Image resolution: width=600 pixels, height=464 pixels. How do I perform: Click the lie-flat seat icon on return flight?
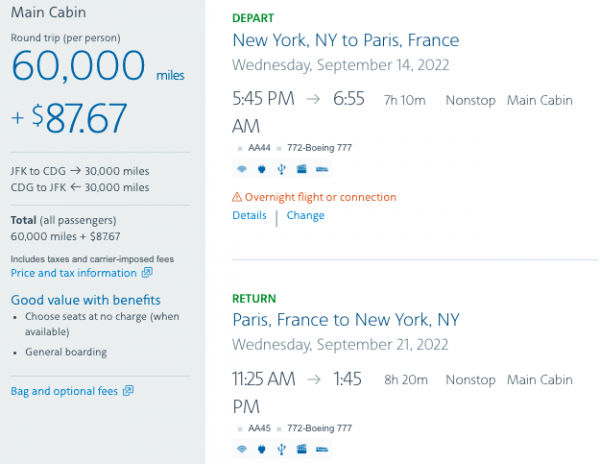(x=323, y=448)
